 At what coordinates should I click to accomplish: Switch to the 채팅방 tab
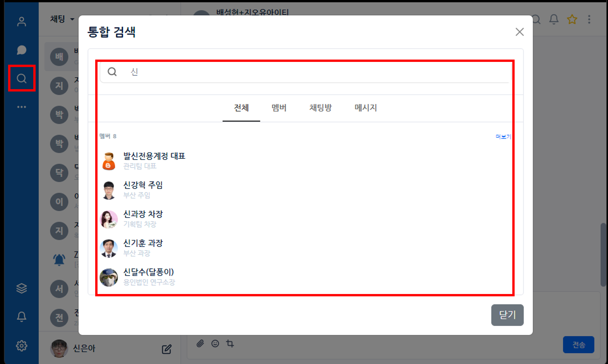coord(320,108)
